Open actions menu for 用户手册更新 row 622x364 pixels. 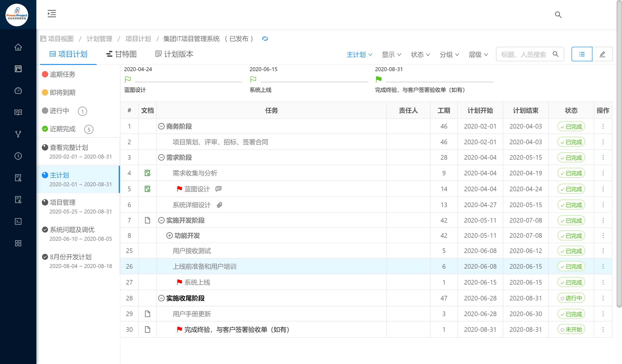click(x=603, y=314)
